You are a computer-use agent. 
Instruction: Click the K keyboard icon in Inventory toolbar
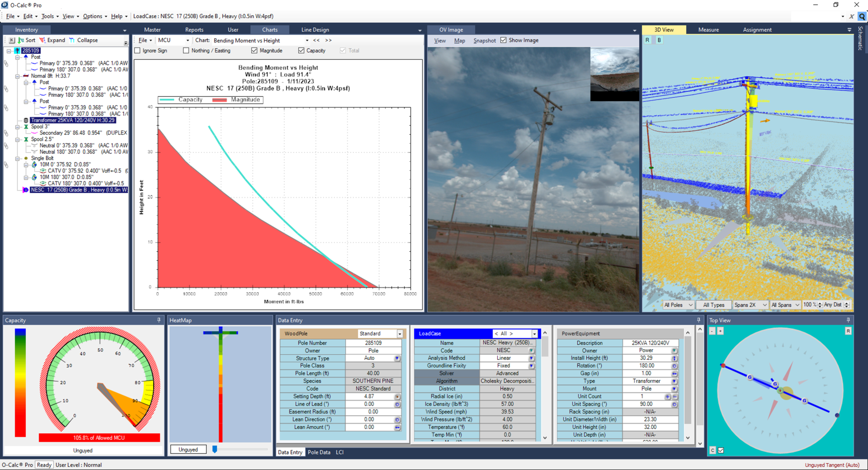click(11, 40)
